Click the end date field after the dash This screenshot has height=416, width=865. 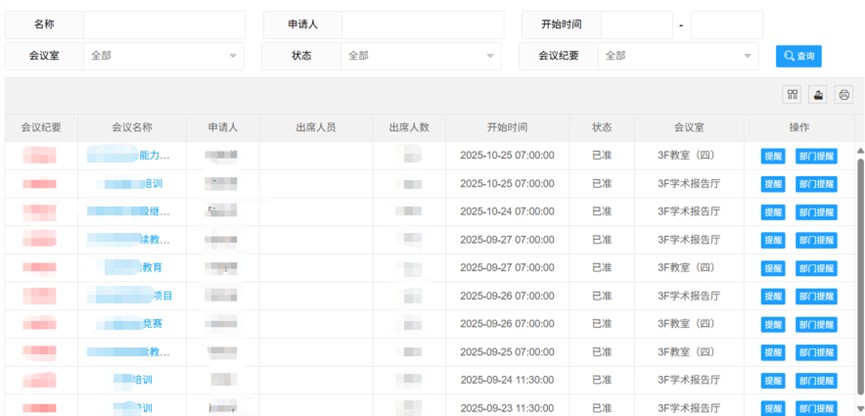point(726,24)
